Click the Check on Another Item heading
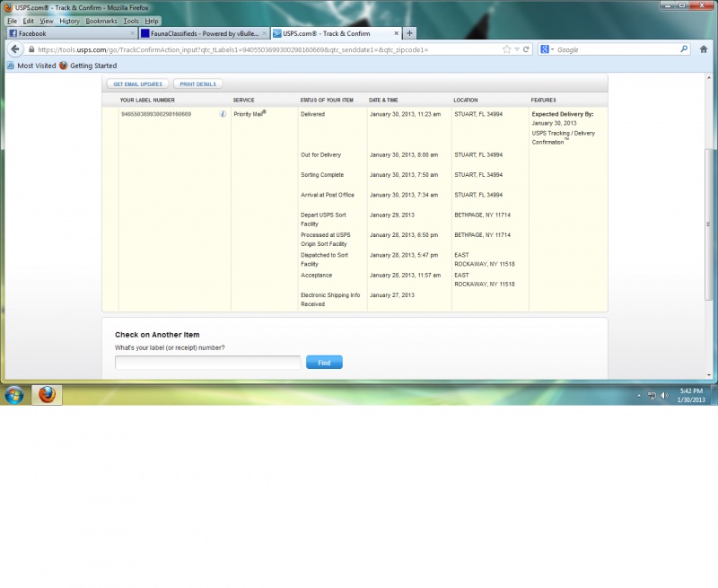Image resolution: width=718 pixels, height=588 pixels. [x=157, y=335]
